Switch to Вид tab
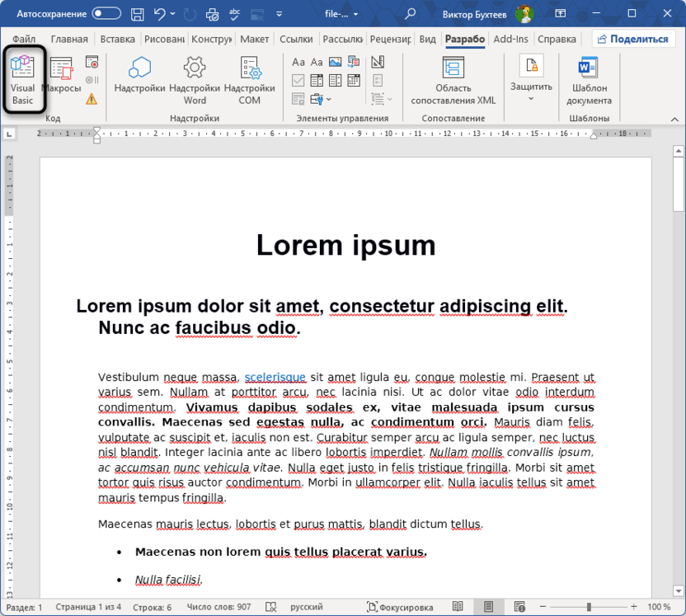 tap(427, 39)
